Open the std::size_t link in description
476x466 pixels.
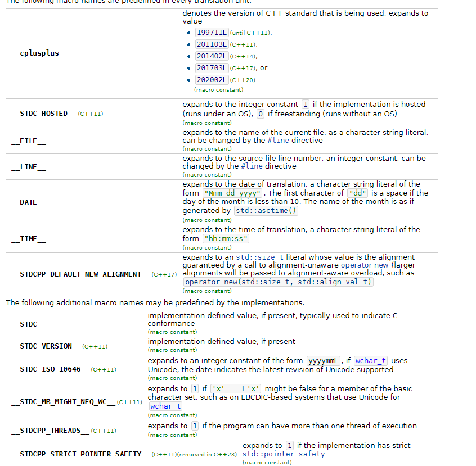point(259,257)
